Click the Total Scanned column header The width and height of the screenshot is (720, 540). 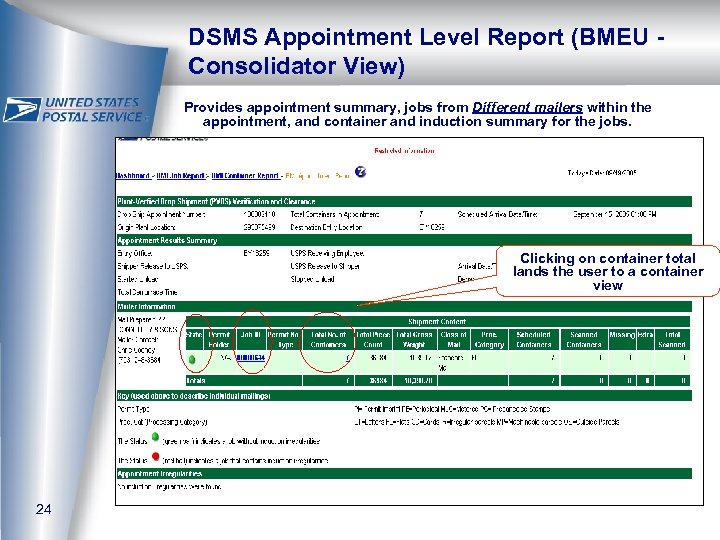pos(672,339)
